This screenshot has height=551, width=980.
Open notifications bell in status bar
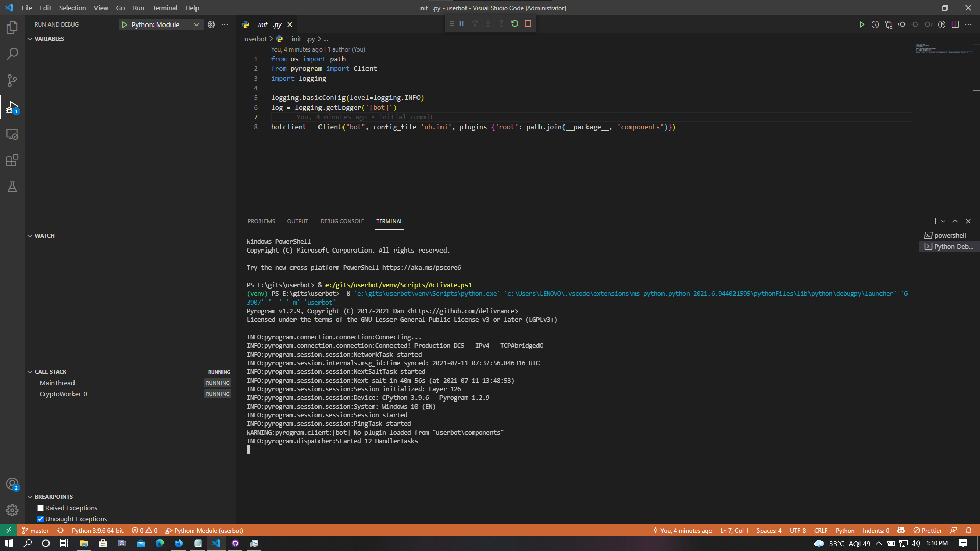(x=968, y=530)
